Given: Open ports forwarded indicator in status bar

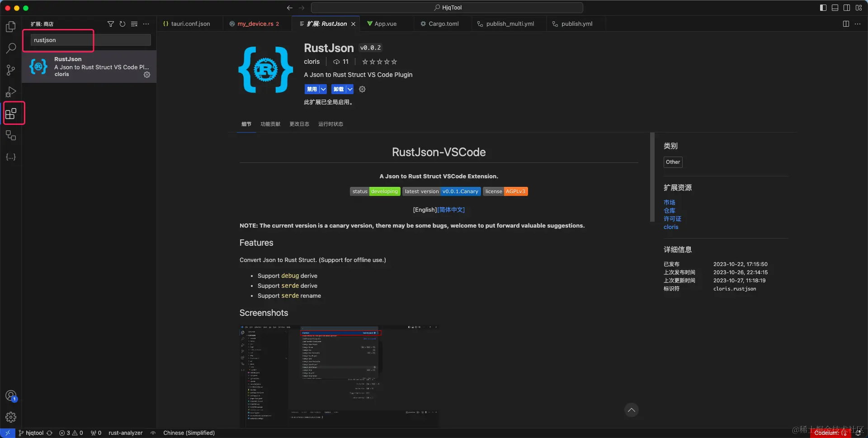Looking at the screenshot, I should (x=96, y=433).
